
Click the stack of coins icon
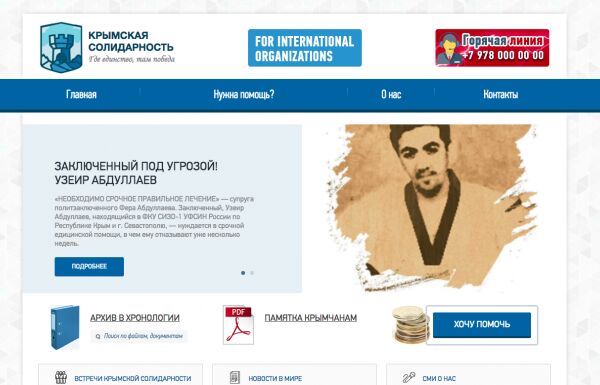pos(409,324)
